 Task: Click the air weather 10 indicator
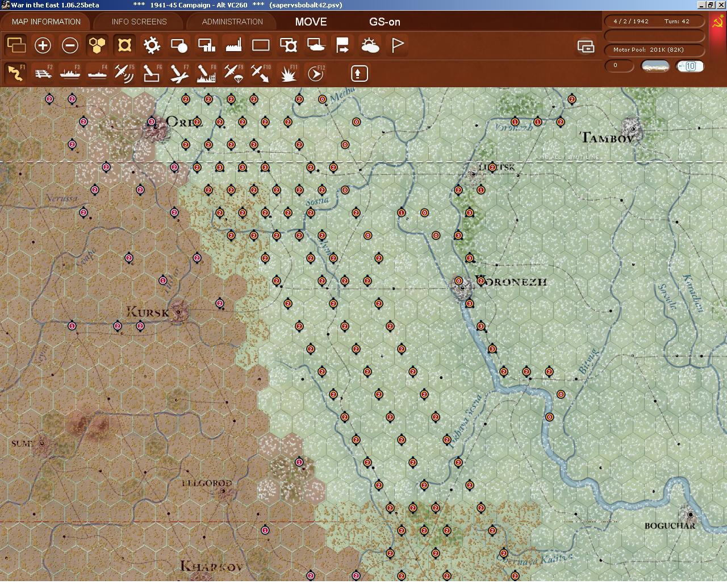tap(690, 66)
